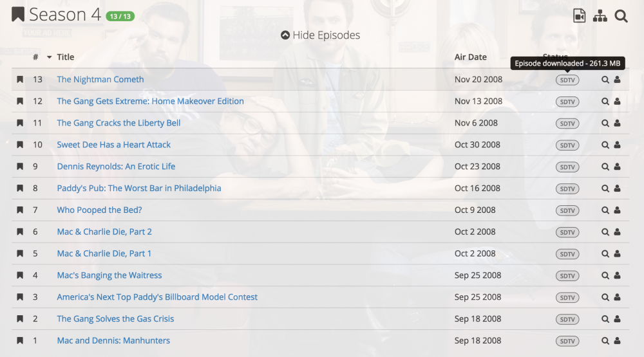644x357 pixels.
Task: Toggle monitoring bookmark for episode 7
Action: pyautogui.click(x=20, y=210)
